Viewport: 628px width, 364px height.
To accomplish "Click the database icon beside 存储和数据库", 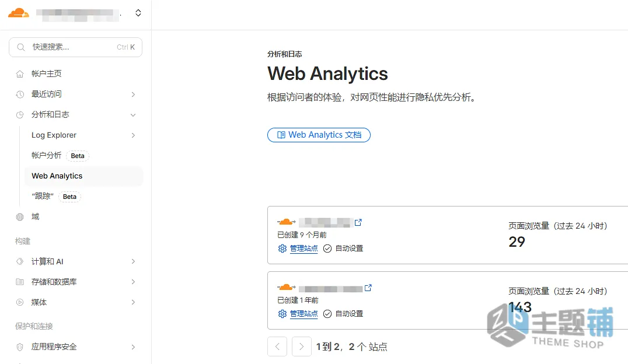I will tap(20, 282).
